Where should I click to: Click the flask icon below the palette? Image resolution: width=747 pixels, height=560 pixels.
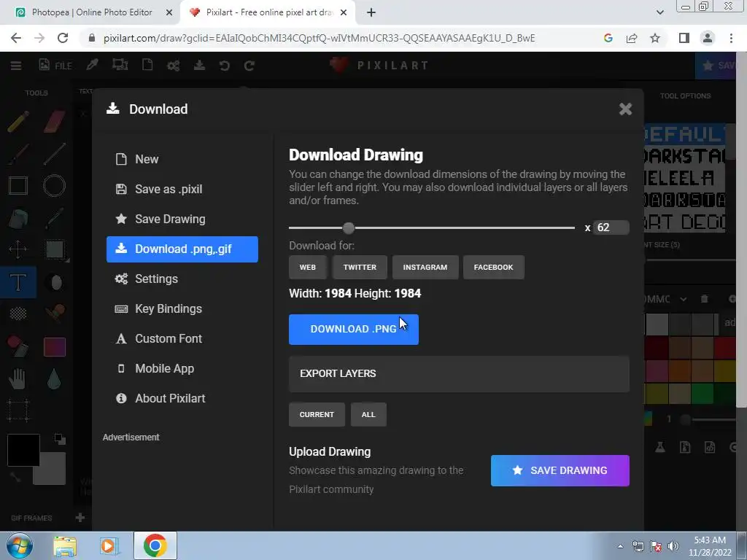(x=659, y=447)
